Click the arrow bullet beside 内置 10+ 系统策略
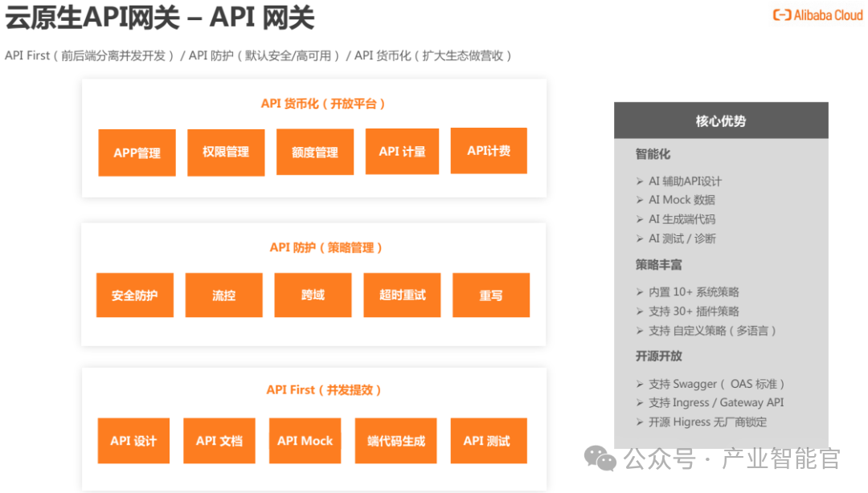Image resolution: width=868 pixels, height=493 pixels. coord(640,292)
